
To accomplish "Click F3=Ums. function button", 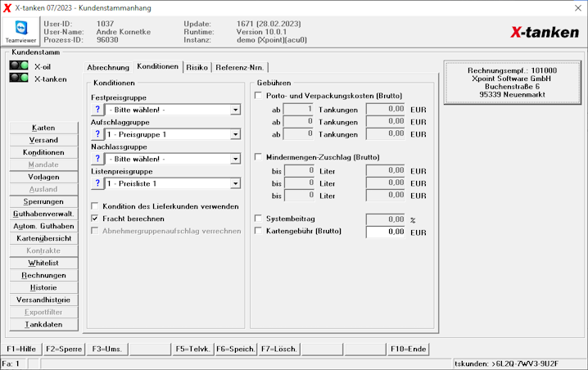I will coord(107,349).
